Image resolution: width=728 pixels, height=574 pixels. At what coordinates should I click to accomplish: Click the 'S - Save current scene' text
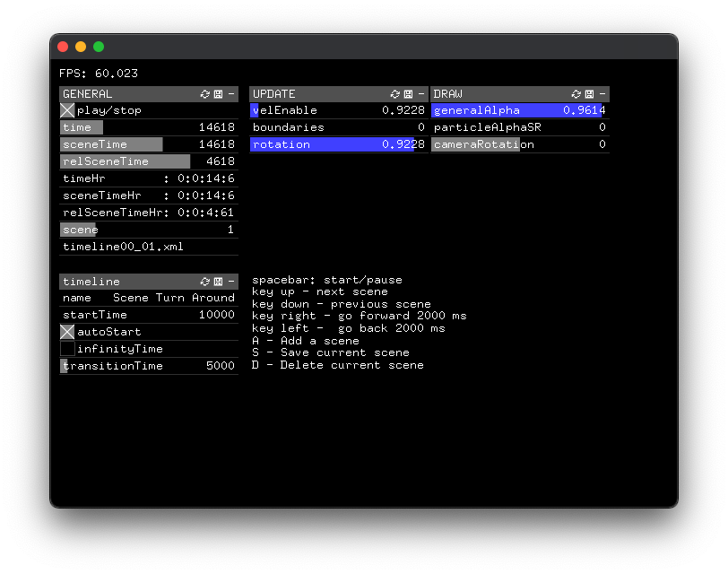331,352
